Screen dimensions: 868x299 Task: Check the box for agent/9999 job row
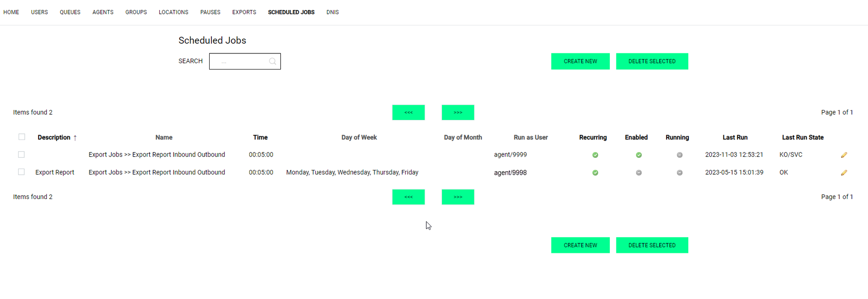[x=21, y=155]
